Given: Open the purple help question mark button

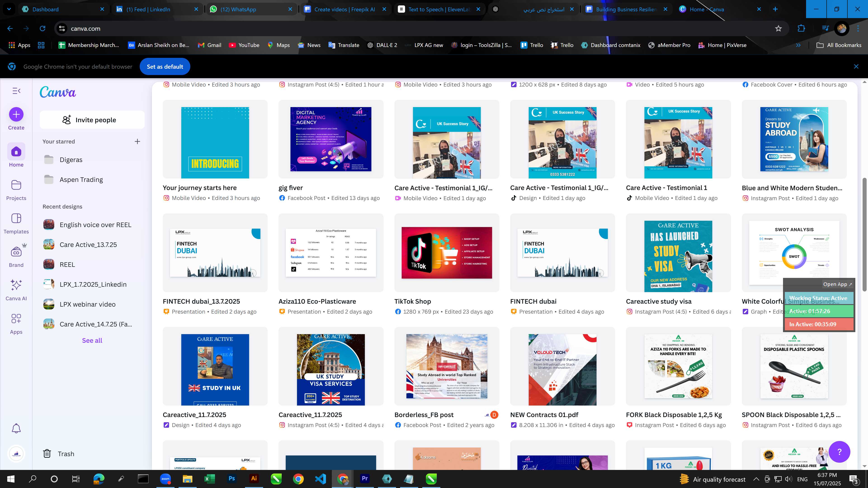Looking at the screenshot, I should [839, 452].
